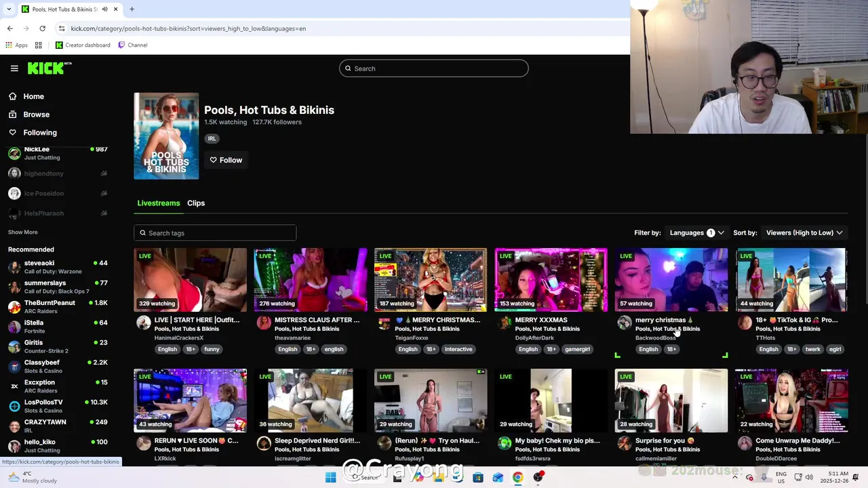Open NickLee channel in sidebar
This screenshot has height=488, width=868.
(58, 153)
